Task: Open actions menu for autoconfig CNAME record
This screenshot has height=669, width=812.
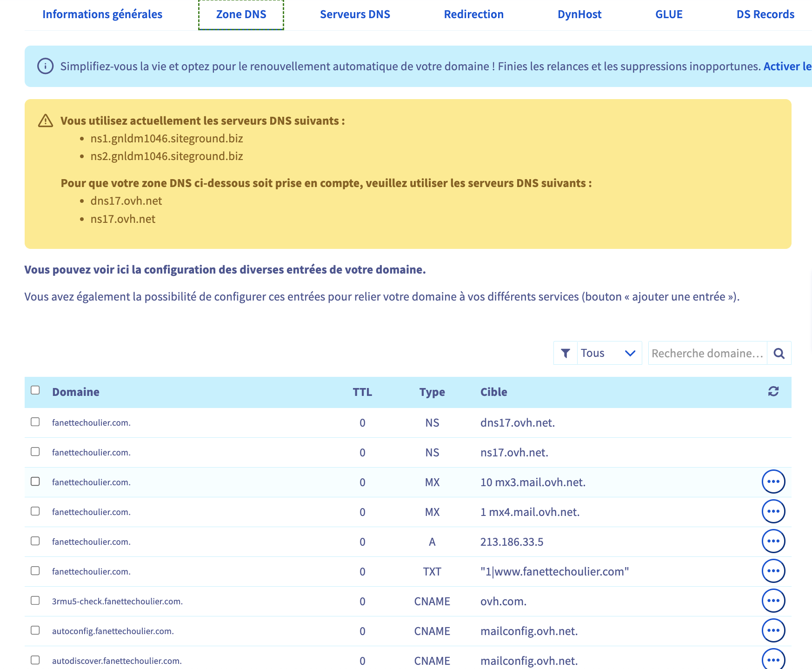Action: (773, 630)
